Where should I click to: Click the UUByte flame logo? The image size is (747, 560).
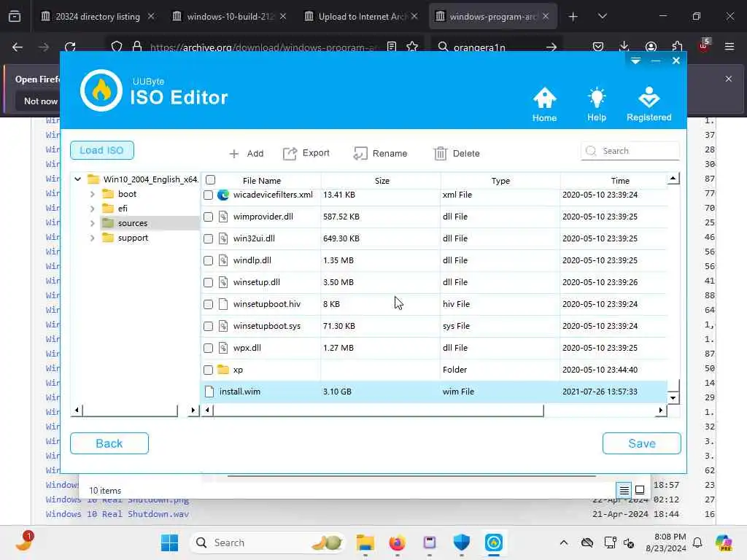[x=101, y=90]
